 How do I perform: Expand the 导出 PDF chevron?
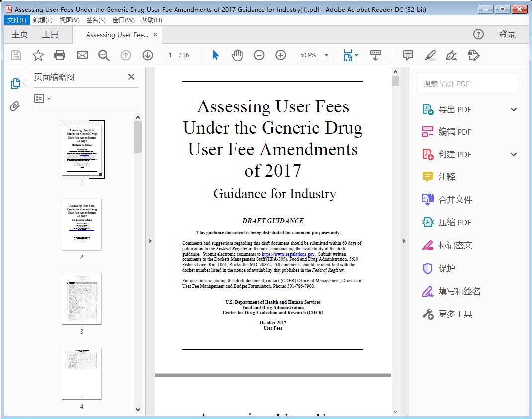click(x=513, y=109)
